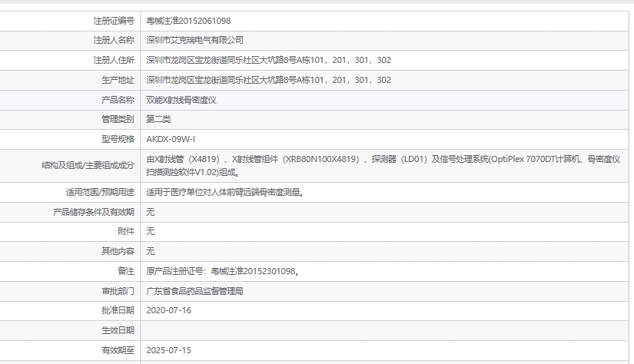Select registration number 粤械注准20152061098
Screen dimensions: 634x364
(x=188, y=21)
